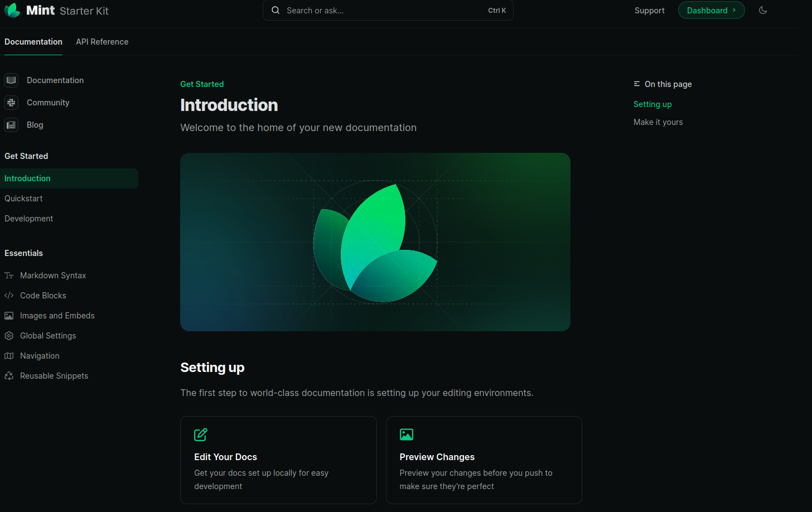The height and width of the screenshot is (512, 812).
Task: Select the Global Settings gear icon
Action: click(x=9, y=335)
